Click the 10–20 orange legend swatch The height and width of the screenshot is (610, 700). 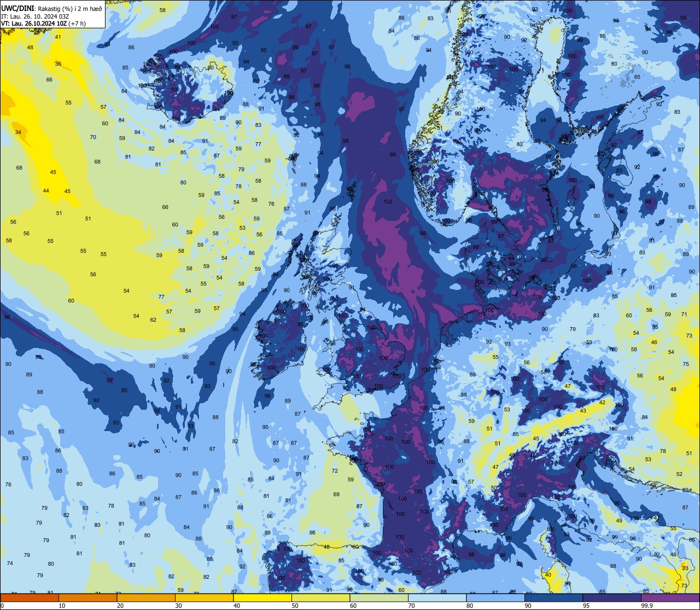[x=87, y=597]
